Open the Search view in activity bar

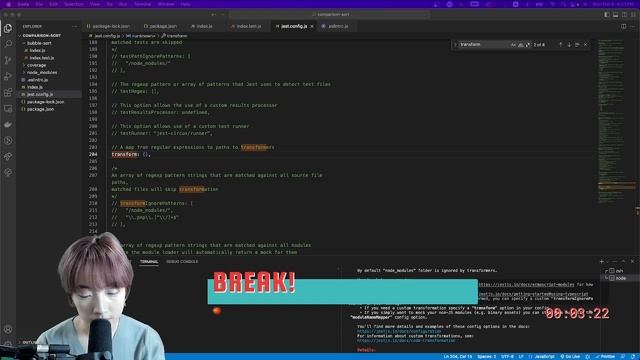[x=8, y=44]
